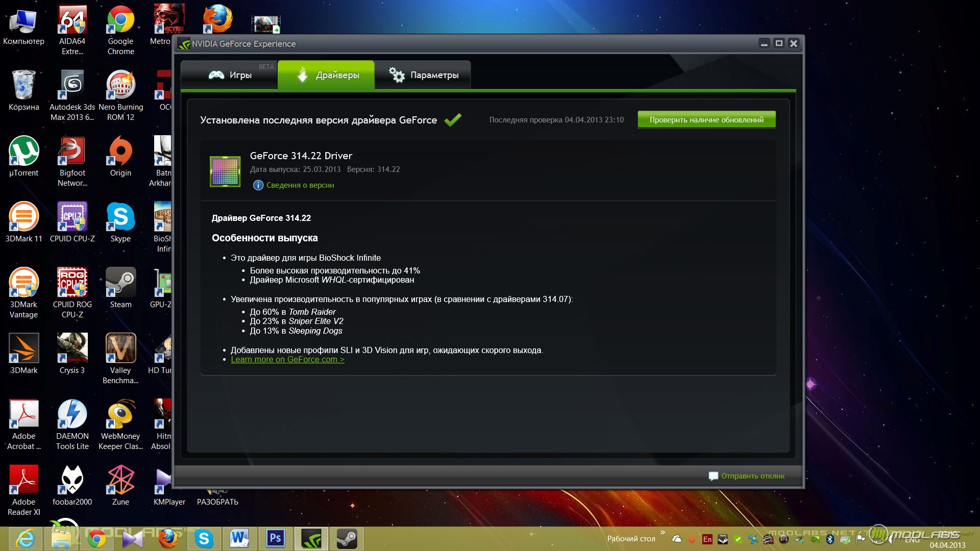Viewport: 980px width, 551px height.
Task: Click the 04.04.2013 taskbar date
Action: point(947,545)
